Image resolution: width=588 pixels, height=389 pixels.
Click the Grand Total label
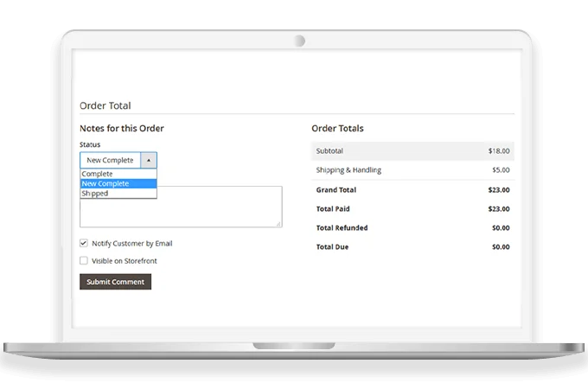pyautogui.click(x=336, y=190)
